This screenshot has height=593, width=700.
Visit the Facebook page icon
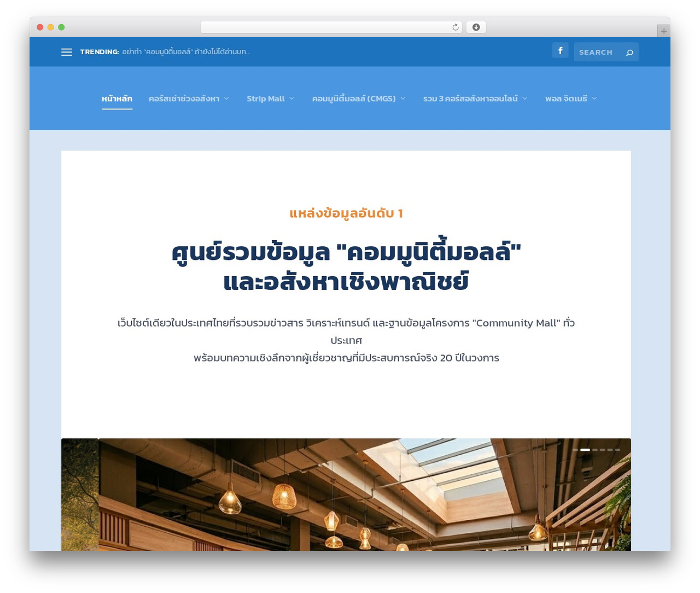(560, 50)
